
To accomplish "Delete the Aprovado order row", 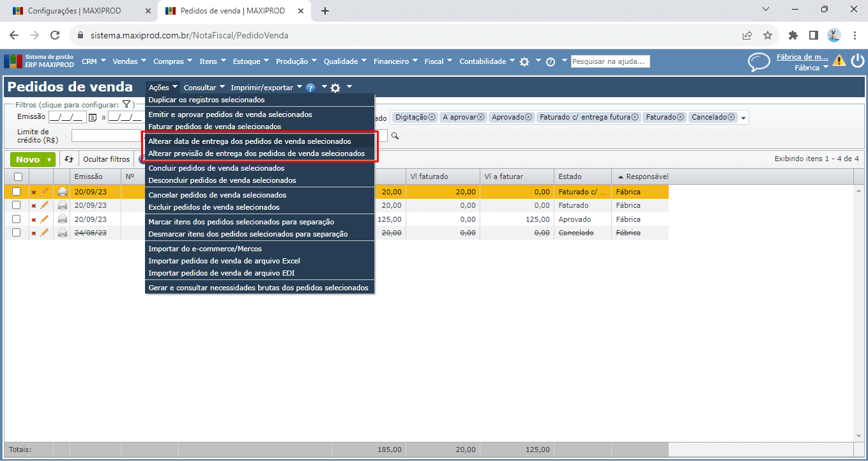I will coord(34,219).
